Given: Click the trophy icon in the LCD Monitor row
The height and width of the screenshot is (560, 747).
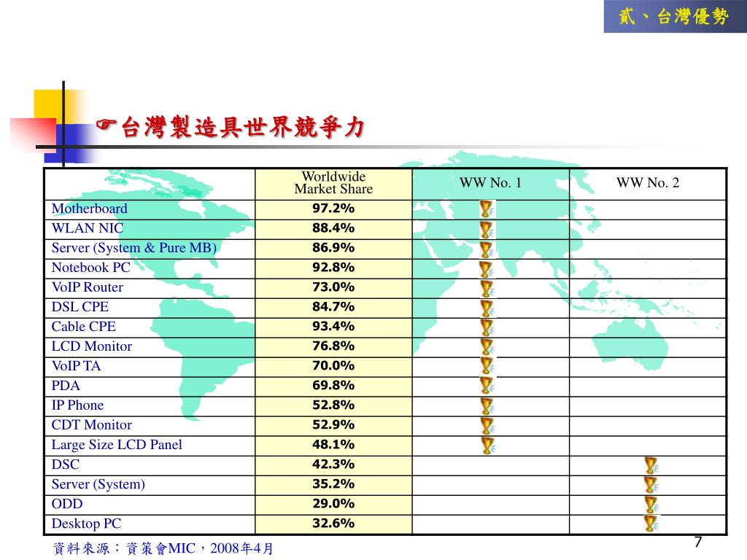Looking at the screenshot, I should 487,346.
